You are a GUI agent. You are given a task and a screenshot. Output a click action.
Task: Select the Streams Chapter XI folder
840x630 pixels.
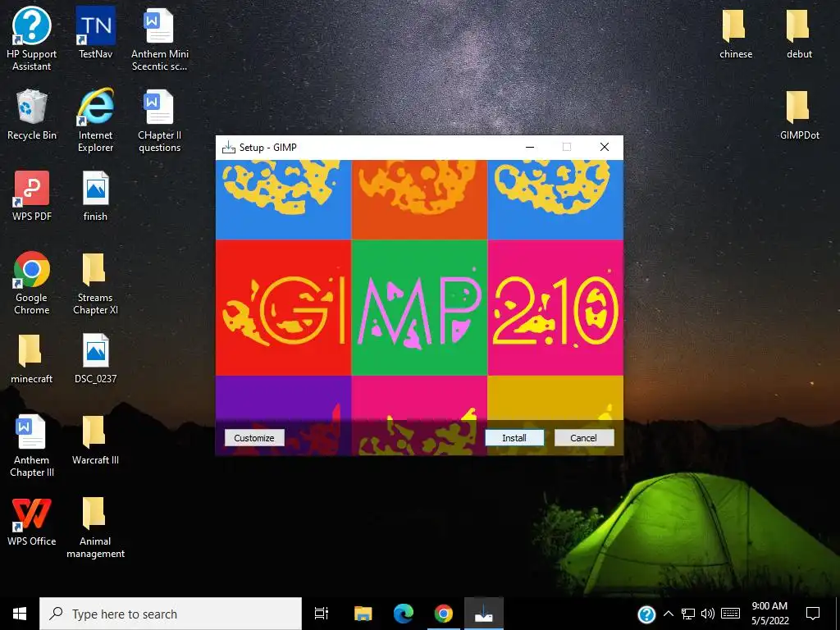[95, 282]
